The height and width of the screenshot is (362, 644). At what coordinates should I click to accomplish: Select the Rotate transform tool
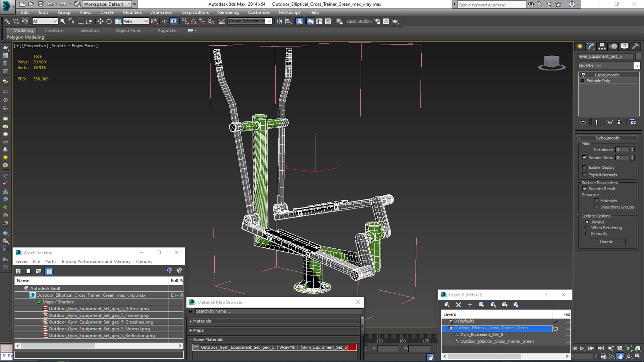point(109,21)
